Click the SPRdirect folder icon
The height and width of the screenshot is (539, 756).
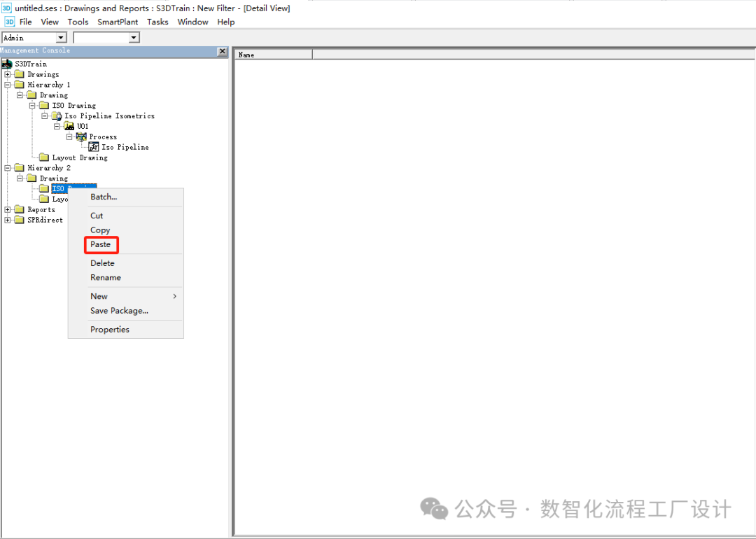click(x=20, y=220)
